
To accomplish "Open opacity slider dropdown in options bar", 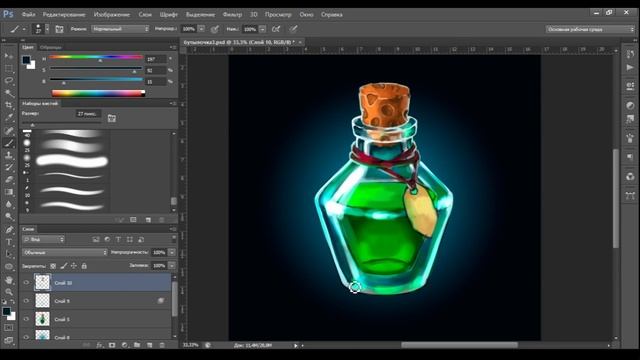I will (201, 29).
